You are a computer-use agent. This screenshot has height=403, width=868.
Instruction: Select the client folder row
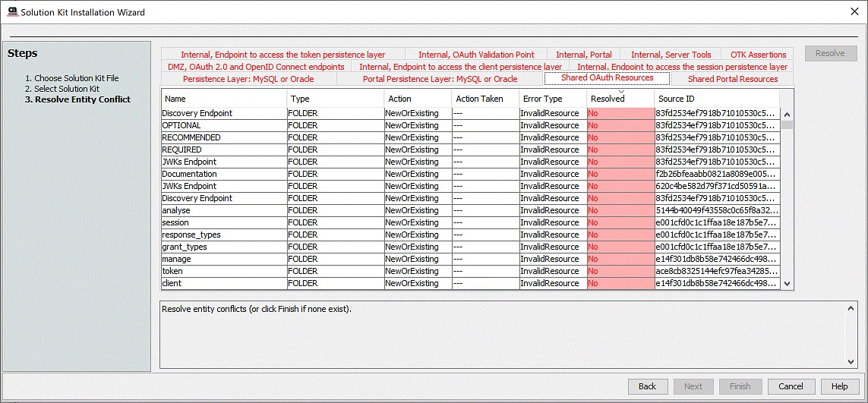tap(471, 283)
